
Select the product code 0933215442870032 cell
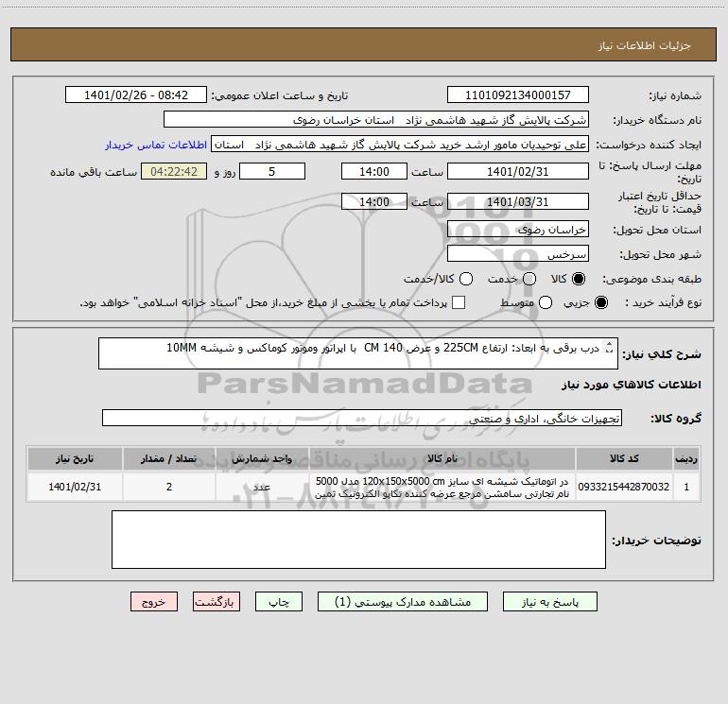pyautogui.click(x=627, y=487)
